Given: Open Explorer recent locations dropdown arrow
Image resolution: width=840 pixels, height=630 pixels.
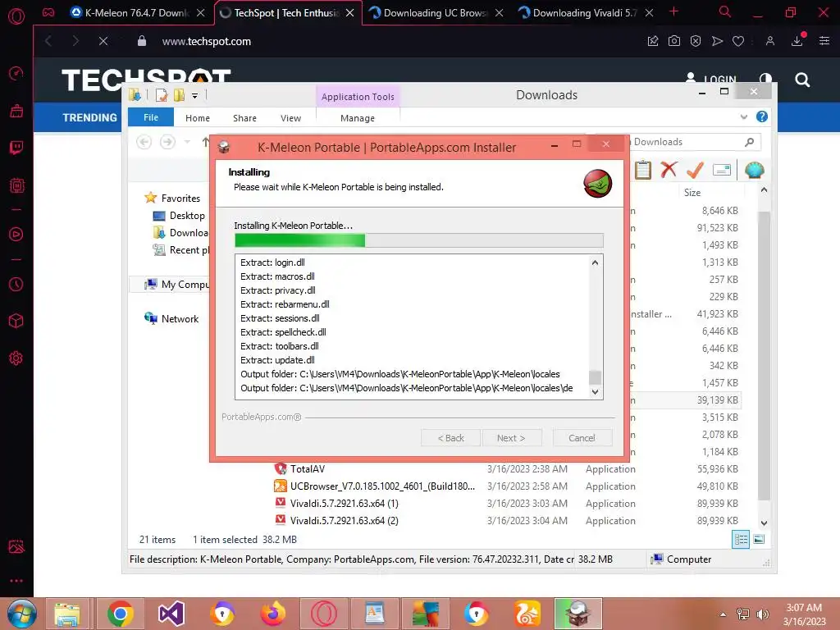Looking at the screenshot, I should click(x=187, y=142).
